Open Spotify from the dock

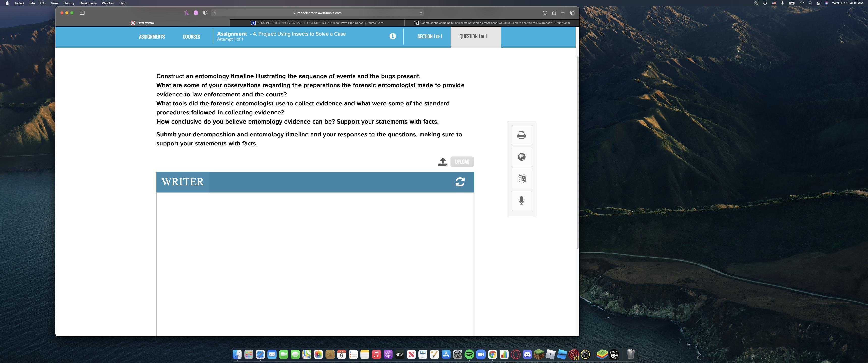click(x=469, y=354)
